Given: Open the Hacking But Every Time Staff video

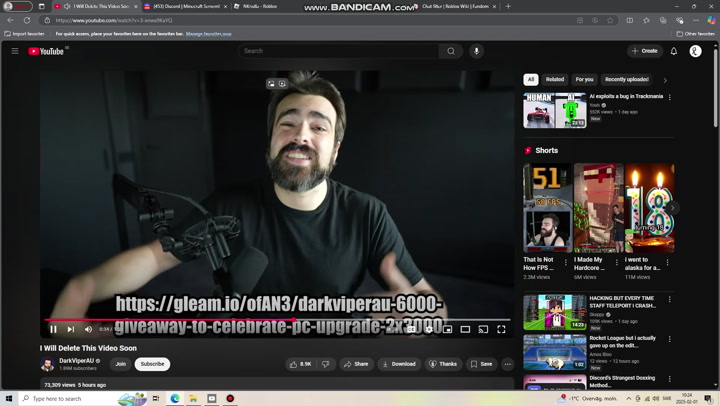Looking at the screenshot, I should point(555,312).
